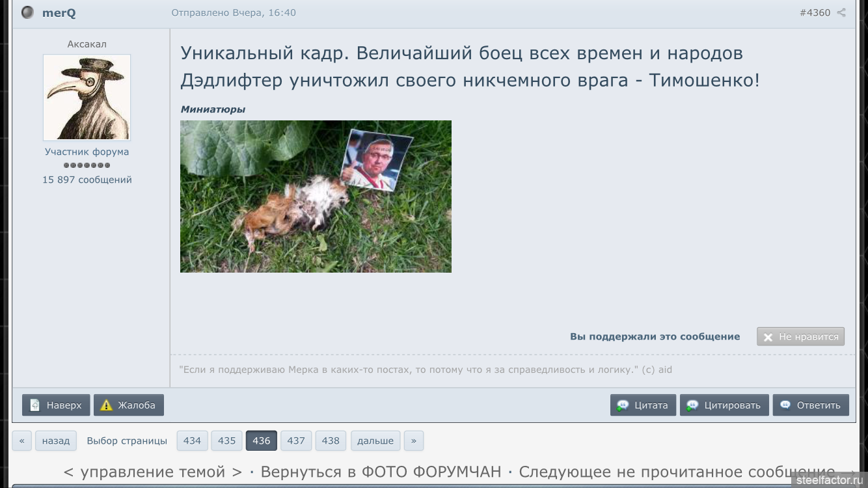Screen dimensions: 868x488
Task: Follow the 'Вернуться в ФОТО ФОРУМЧАН' link
Action: [381, 472]
